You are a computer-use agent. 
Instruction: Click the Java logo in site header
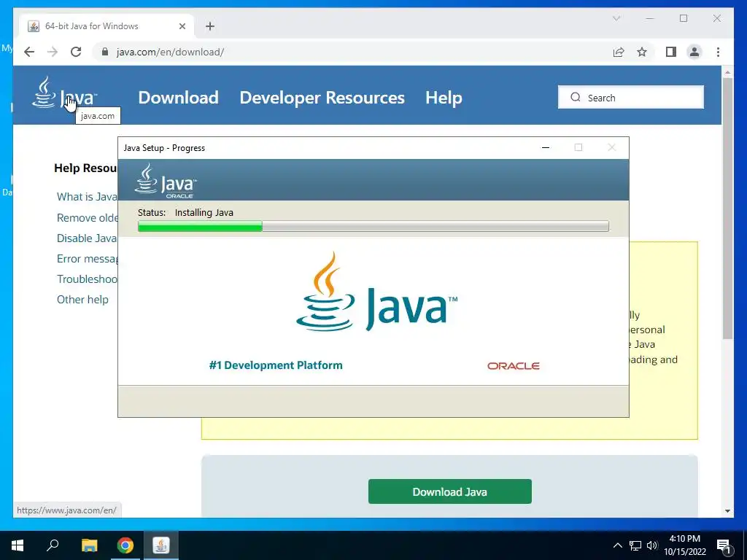64,93
